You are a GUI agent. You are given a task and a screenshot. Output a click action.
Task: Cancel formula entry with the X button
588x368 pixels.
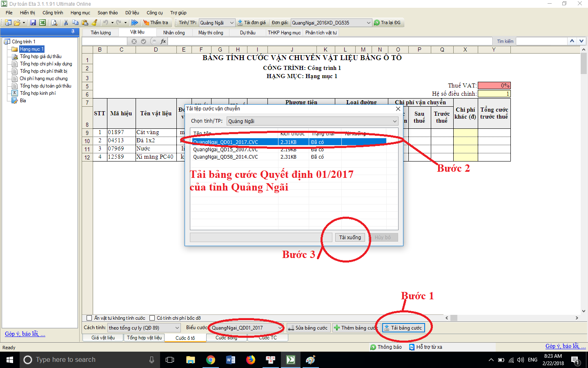tap(134, 41)
